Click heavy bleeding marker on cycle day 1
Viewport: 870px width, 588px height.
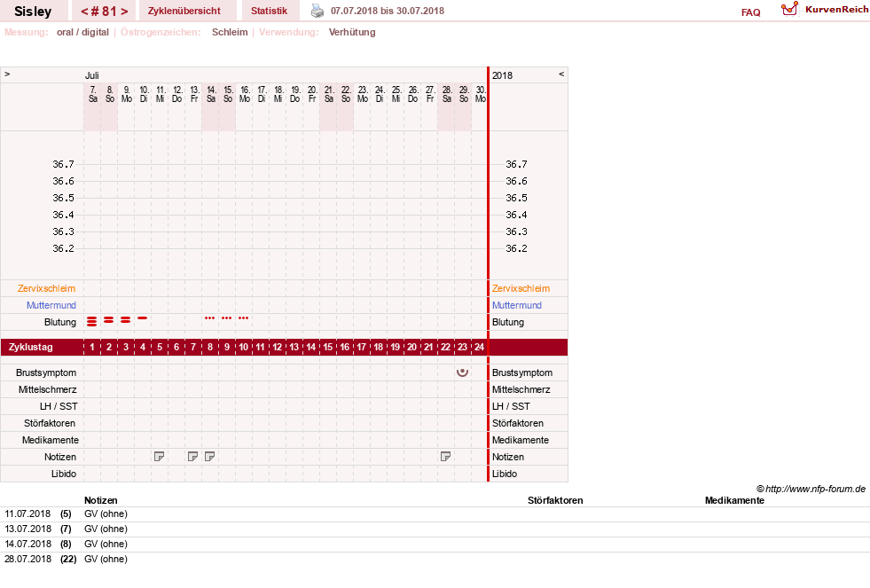92,321
